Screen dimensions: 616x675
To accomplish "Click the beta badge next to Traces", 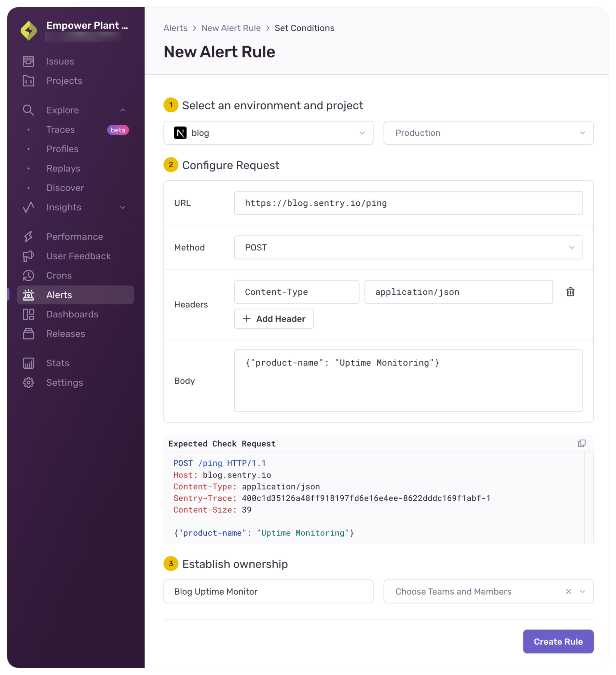I will [118, 130].
